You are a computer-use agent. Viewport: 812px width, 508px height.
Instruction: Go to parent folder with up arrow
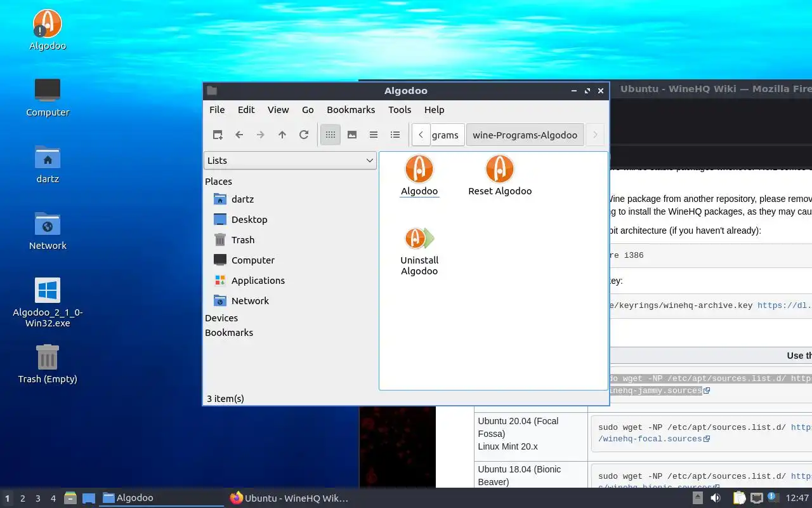click(282, 135)
